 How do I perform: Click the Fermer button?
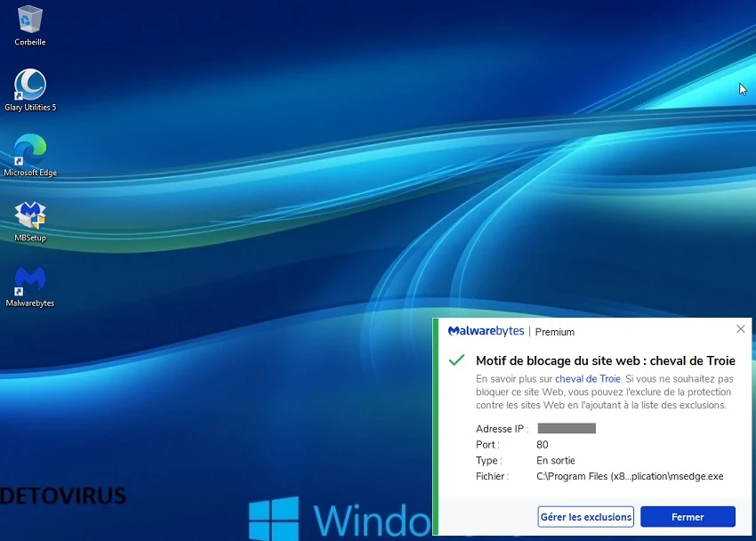[688, 517]
